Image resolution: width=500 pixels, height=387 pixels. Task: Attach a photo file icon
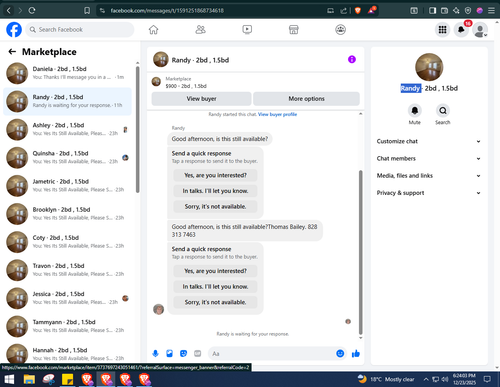click(x=169, y=353)
